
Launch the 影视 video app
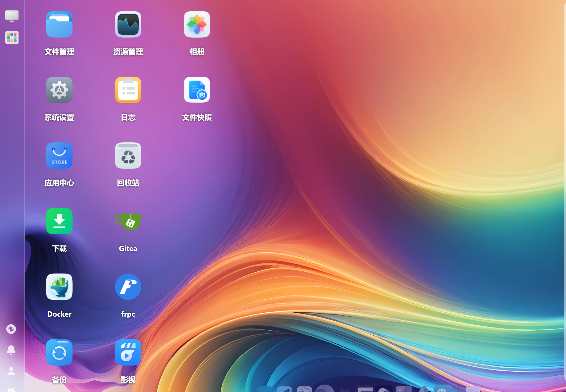pos(128,353)
